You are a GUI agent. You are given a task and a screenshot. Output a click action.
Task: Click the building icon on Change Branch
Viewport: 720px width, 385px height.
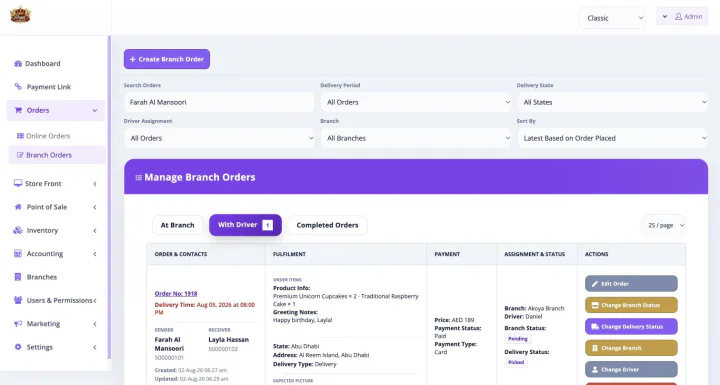(595, 348)
